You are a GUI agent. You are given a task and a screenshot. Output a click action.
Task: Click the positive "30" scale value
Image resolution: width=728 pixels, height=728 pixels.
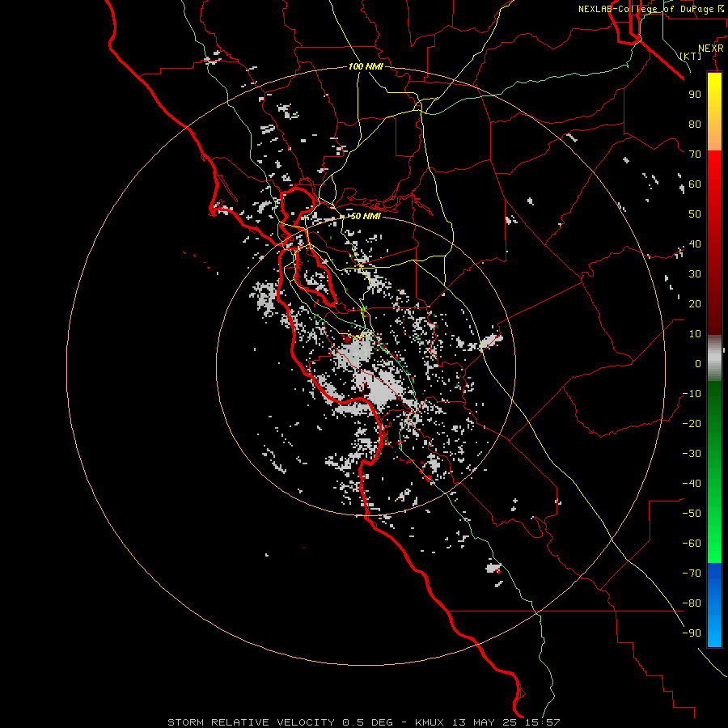pos(695,274)
